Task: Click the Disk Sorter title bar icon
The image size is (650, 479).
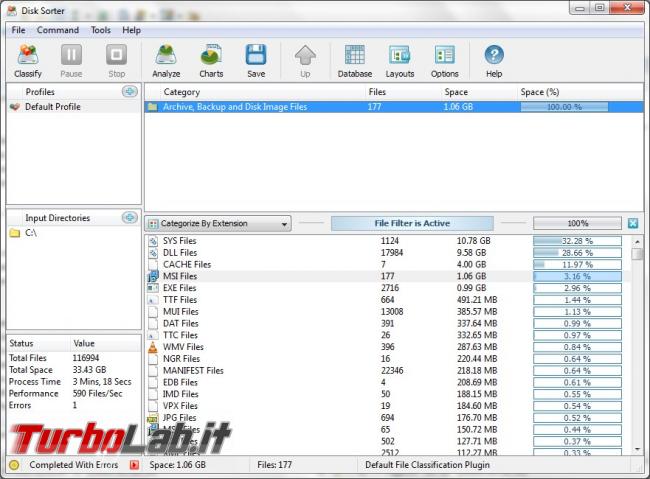Action: [x=12, y=11]
